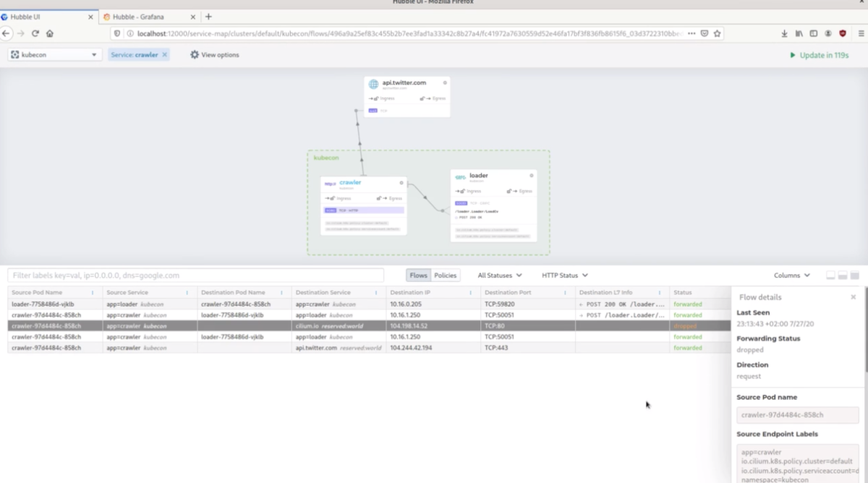Viewport: 868px width, 483px height.
Task: Bookmark the page with the star icon
Action: coord(718,33)
